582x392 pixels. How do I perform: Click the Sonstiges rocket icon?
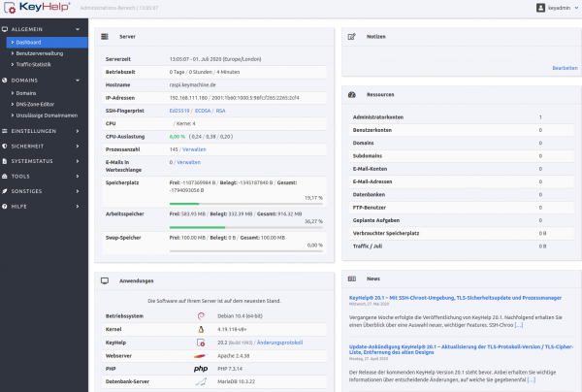(5, 191)
